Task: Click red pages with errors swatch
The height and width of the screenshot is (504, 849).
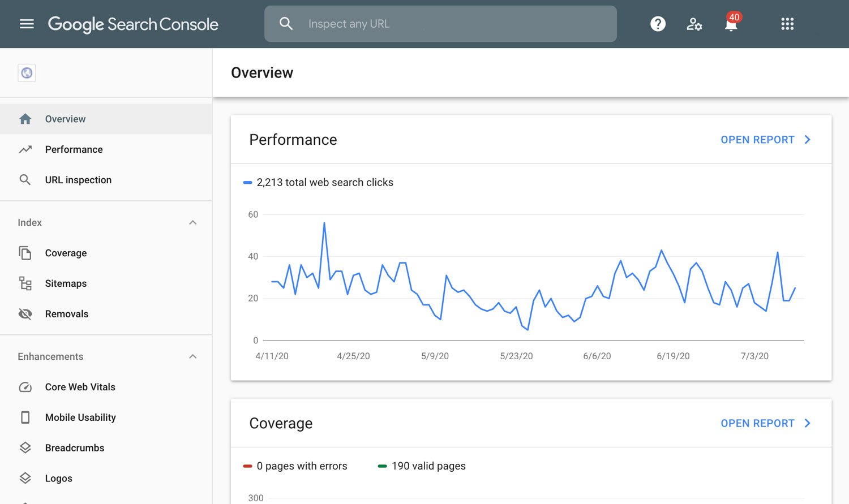Action: pos(247,466)
